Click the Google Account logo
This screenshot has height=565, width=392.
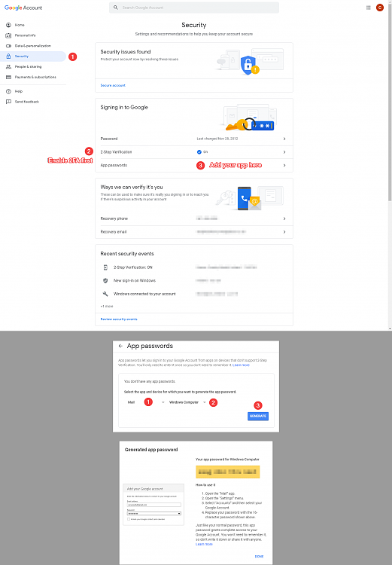(23, 8)
